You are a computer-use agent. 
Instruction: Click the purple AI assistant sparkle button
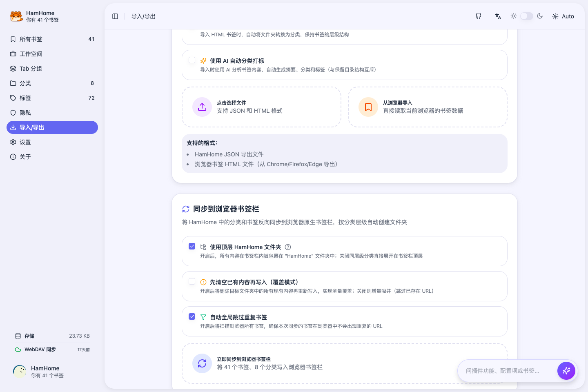(566, 371)
